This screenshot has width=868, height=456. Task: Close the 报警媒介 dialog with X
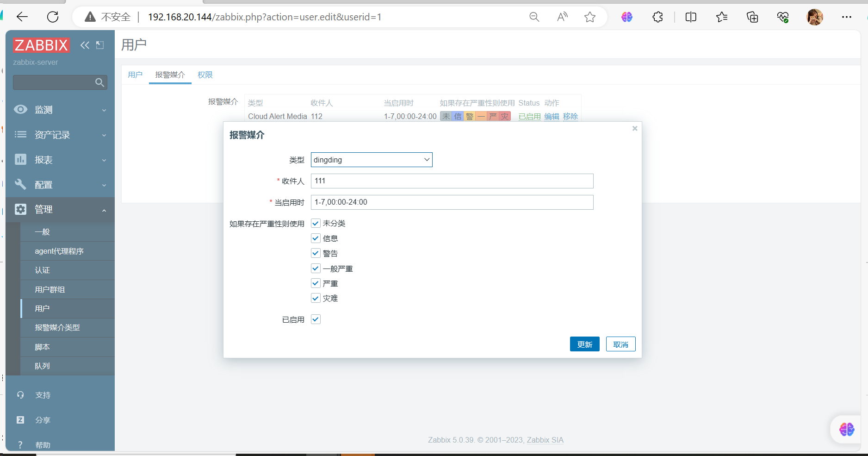tap(635, 128)
